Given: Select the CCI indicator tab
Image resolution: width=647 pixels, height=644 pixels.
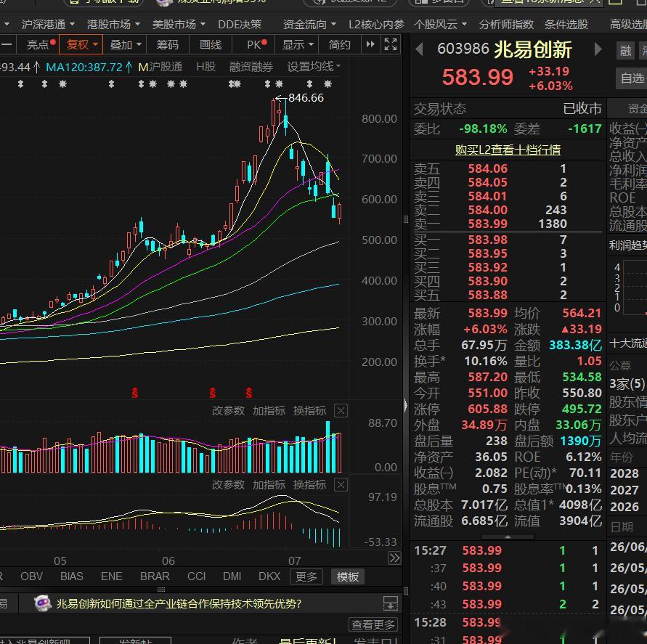Looking at the screenshot, I should tap(196, 576).
